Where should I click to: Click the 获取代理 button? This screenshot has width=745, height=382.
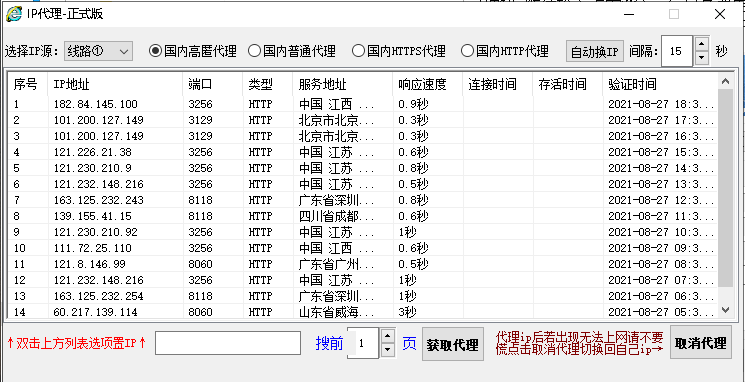(x=452, y=344)
